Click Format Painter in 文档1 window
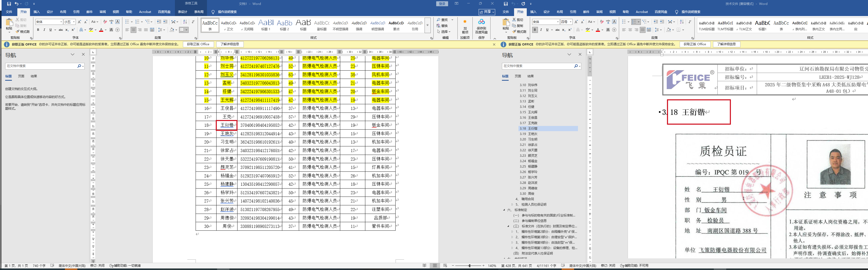The image size is (868, 270). click(23, 32)
